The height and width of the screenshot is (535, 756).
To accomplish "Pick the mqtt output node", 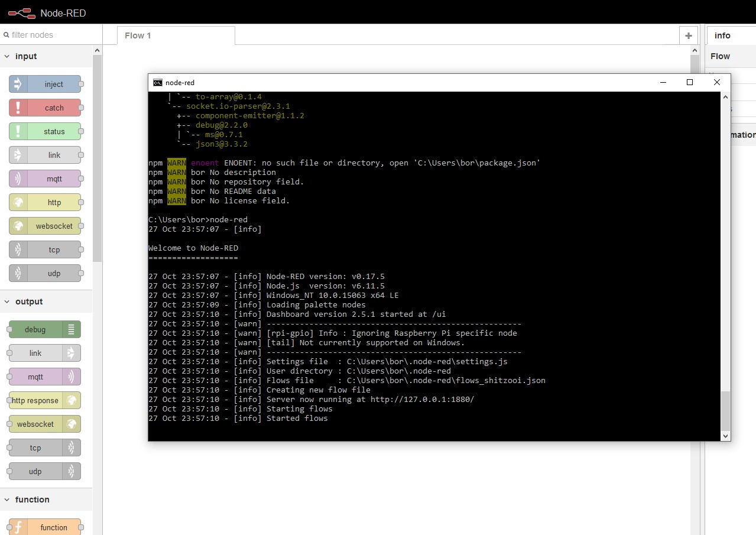I will click(x=45, y=377).
